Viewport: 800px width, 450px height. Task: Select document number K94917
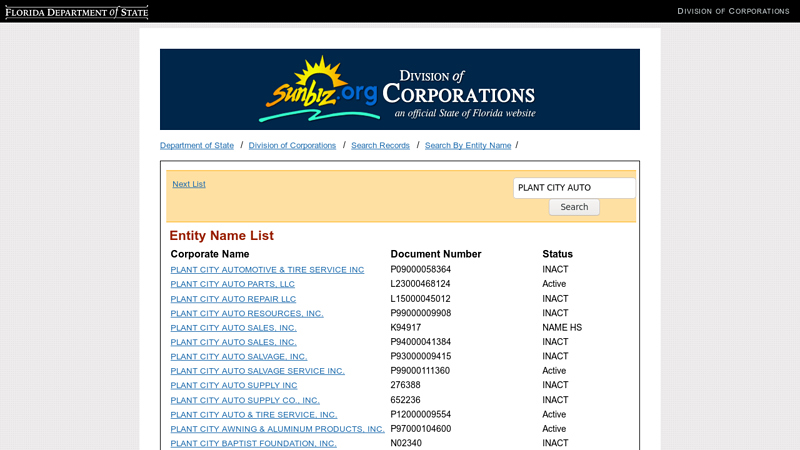406,328
